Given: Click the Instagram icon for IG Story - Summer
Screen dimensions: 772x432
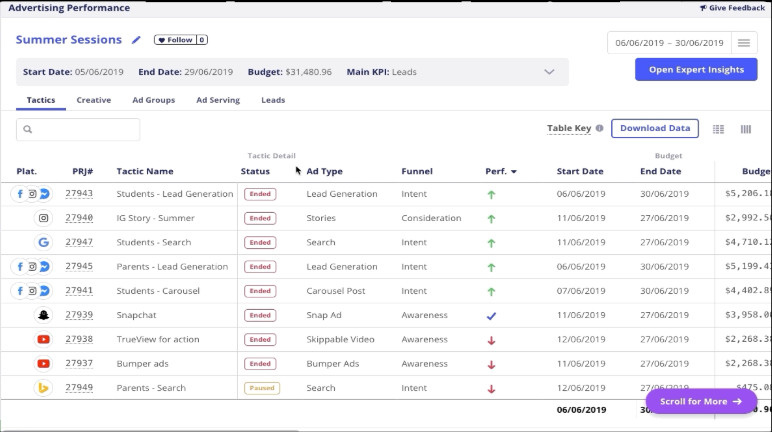Looking at the screenshot, I should [x=44, y=218].
